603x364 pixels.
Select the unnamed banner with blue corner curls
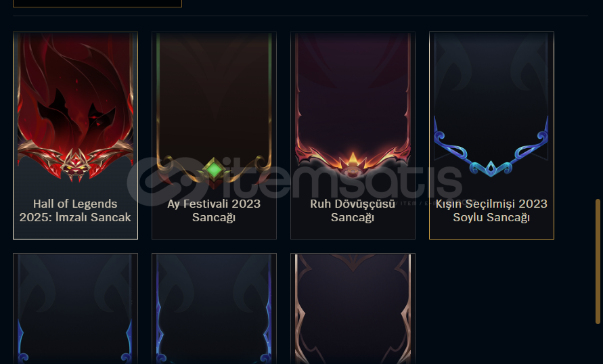pos(75,309)
